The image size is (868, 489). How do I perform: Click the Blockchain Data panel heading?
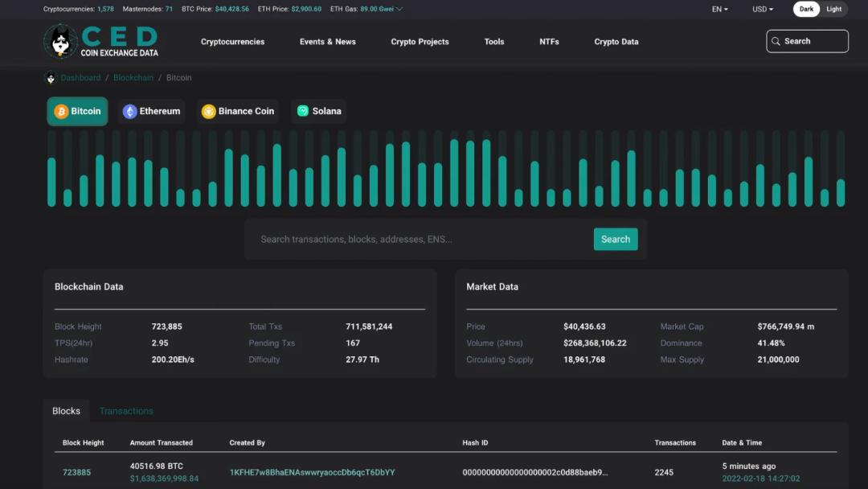click(89, 287)
